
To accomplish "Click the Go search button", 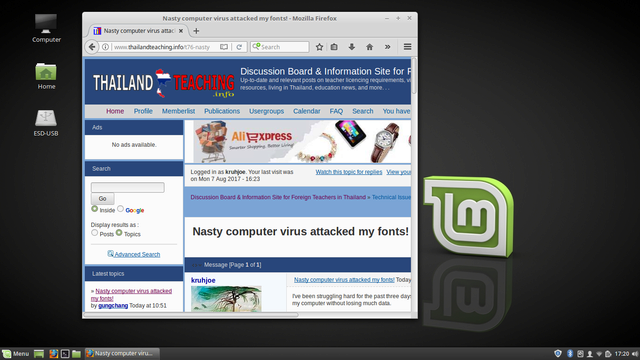I will pos(102,198).
